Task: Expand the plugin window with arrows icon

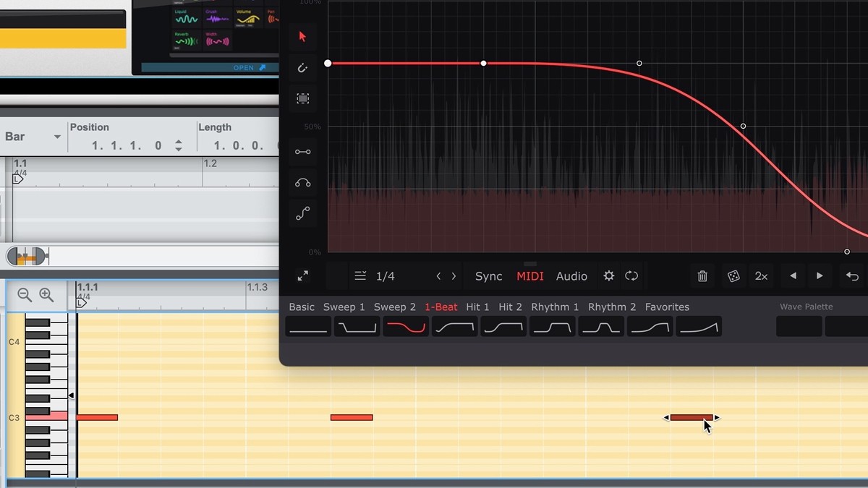Action: [302, 276]
